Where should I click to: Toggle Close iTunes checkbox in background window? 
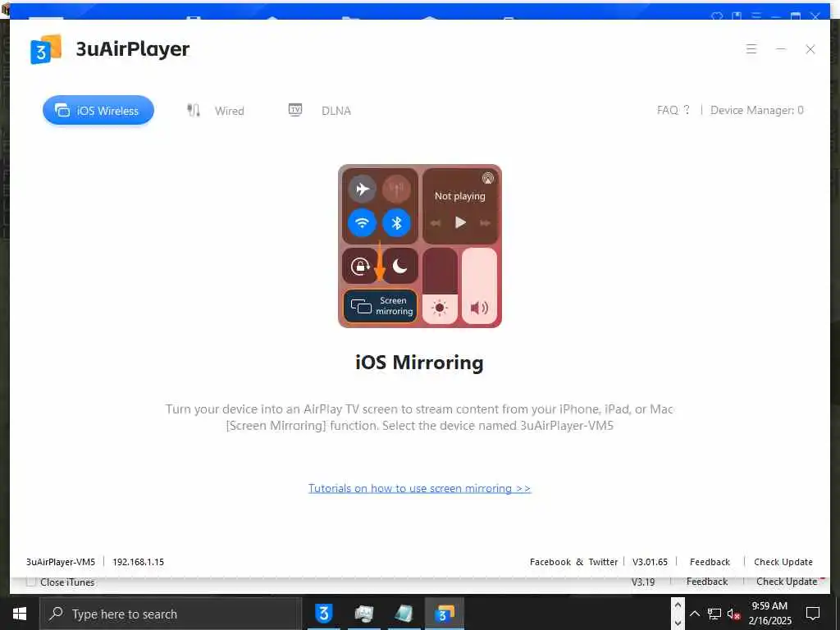(x=31, y=582)
